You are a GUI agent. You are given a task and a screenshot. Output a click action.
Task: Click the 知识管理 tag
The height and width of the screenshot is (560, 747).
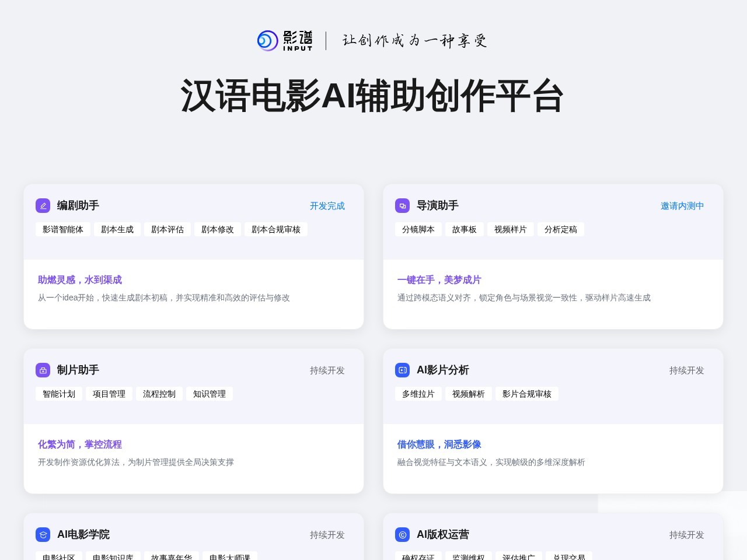point(210,394)
